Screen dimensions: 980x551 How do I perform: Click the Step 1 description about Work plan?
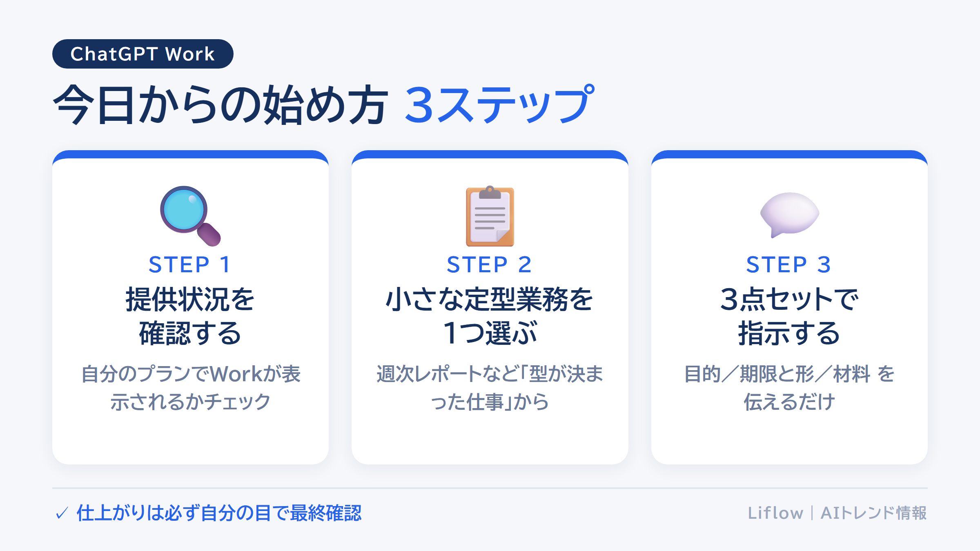pyautogui.click(x=191, y=388)
